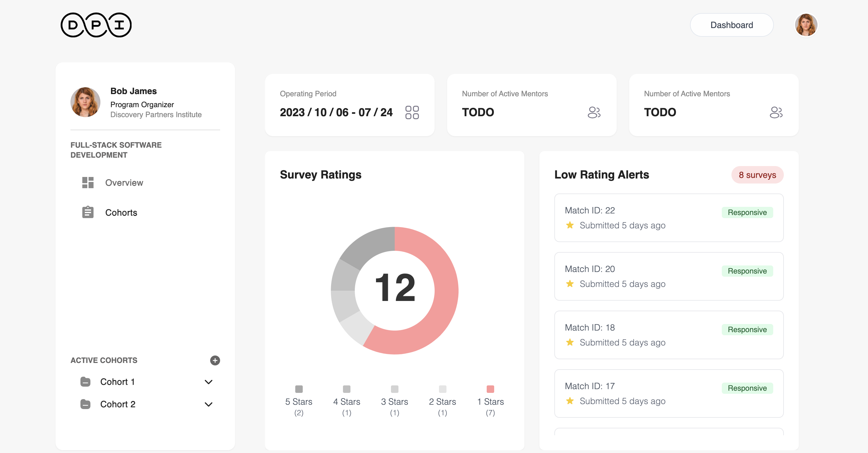Click the 4 Stars legend swatch
The height and width of the screenshot is (453, 868).
[x=347, y=389]
